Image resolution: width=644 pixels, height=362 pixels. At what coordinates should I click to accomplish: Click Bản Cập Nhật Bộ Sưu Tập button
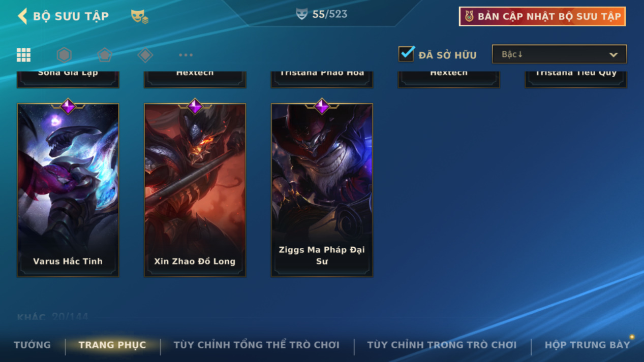pyautogui.click(x=542, y=16)
